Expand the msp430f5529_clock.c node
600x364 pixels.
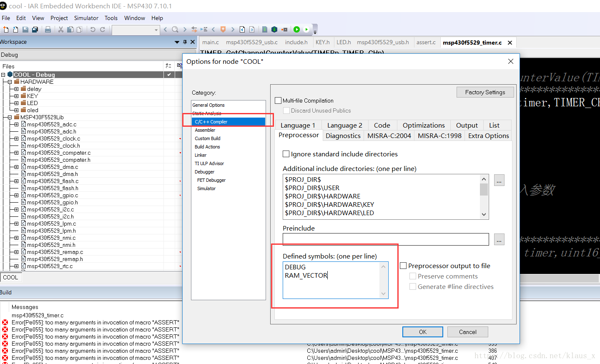pyautogui.click(x=16, y=138)
